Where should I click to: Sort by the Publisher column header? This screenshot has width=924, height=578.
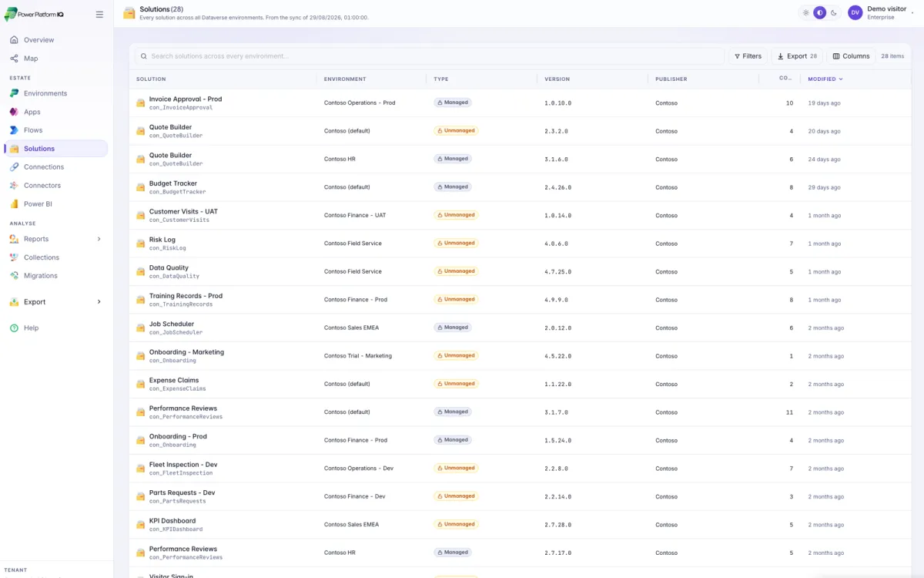671,79
